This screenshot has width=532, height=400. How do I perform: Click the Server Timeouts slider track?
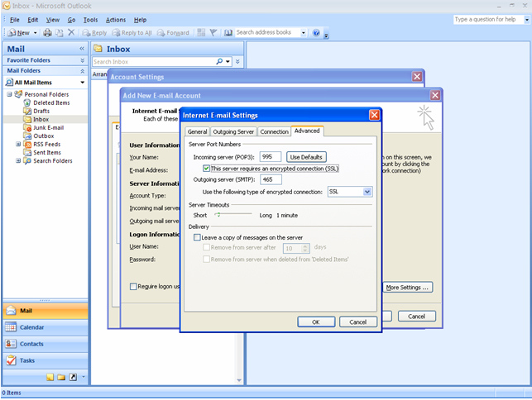pos(233,215)
